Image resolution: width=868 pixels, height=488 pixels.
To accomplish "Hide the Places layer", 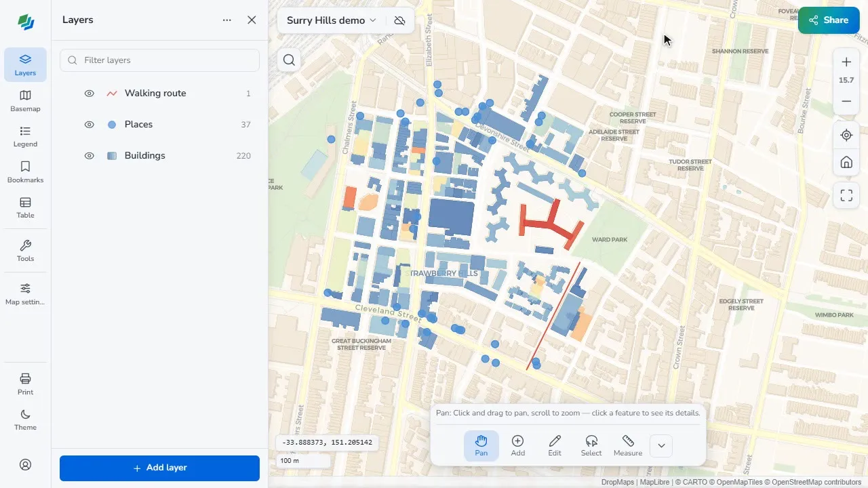I will pyautogui.click(x=89, y=125).
